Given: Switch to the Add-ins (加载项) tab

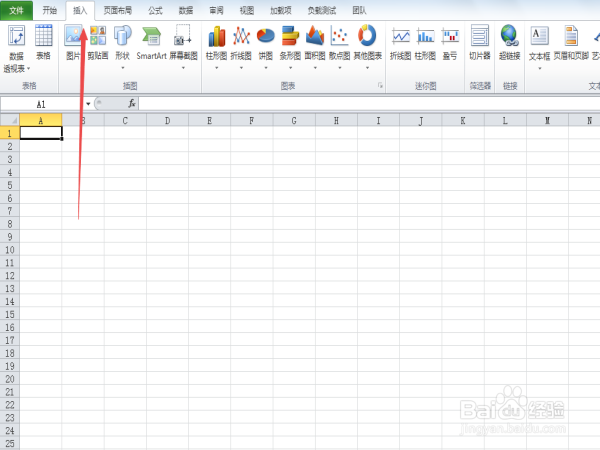Looking at the screenshot, I should [281, 10].
